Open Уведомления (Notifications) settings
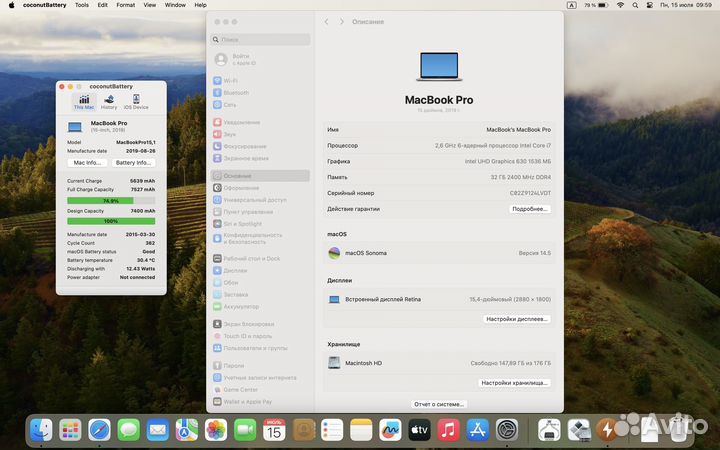Viewport: 720px width, 450px height. coord(260,122)
